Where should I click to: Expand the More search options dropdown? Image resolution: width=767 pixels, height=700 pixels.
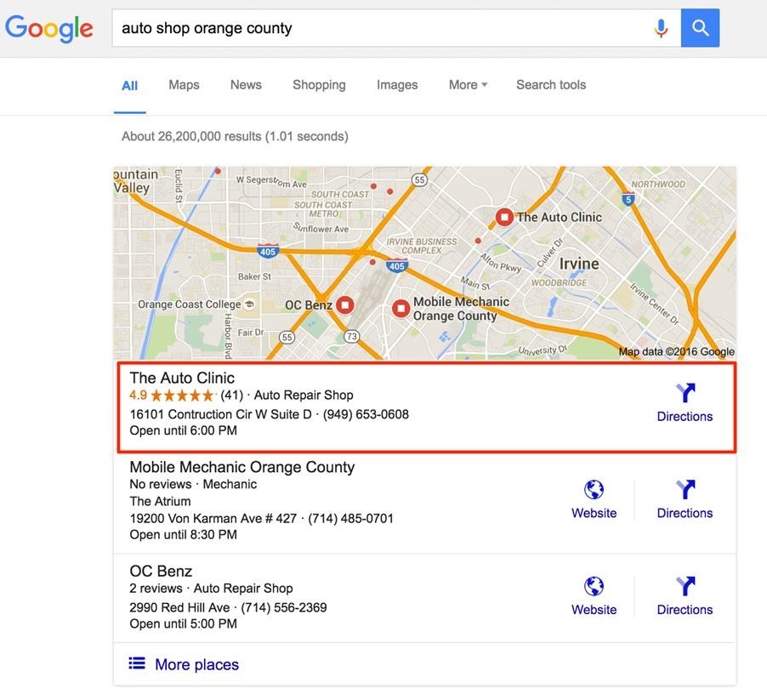click(468, 85)
